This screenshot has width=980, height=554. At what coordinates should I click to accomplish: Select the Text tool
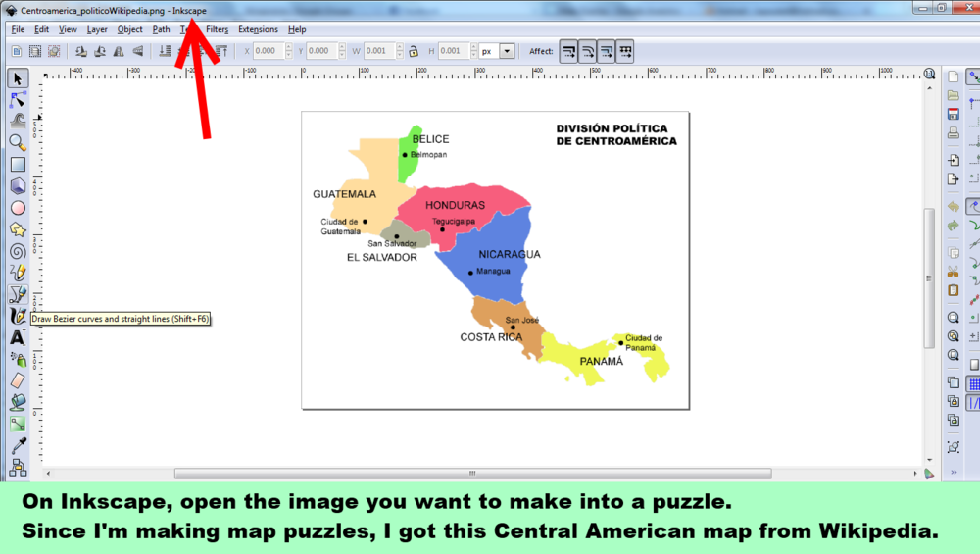click(18, 337)
